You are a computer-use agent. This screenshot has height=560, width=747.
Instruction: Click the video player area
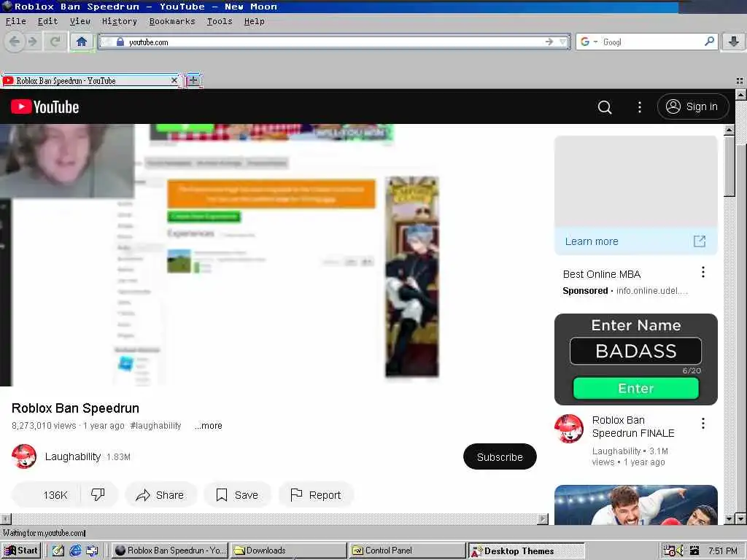pyautogui.click(x=274, y=254)
